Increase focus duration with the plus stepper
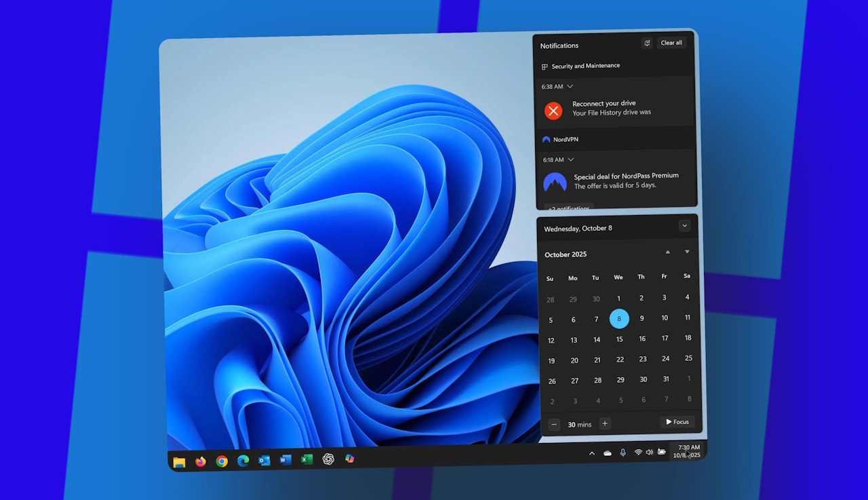The height and width of the screenshot is (500, 868). click(605, 423)
